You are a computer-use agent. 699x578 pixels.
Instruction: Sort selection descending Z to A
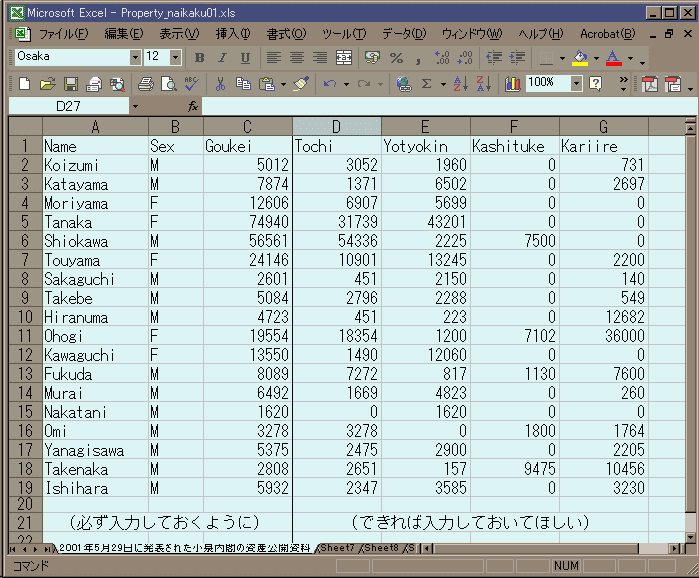click(x=484, y=83)
